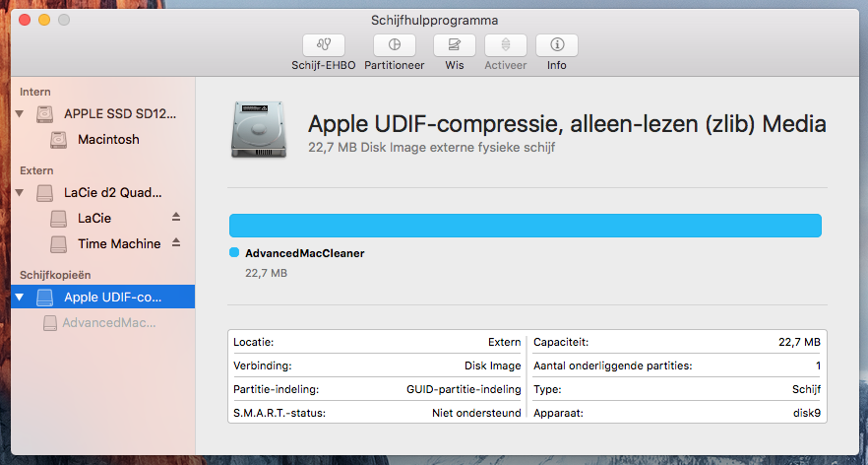Click the Activeer mount toolbar icon
This screenshot has height=465, width=868.
pyautogui.click(x=506, y=45)
